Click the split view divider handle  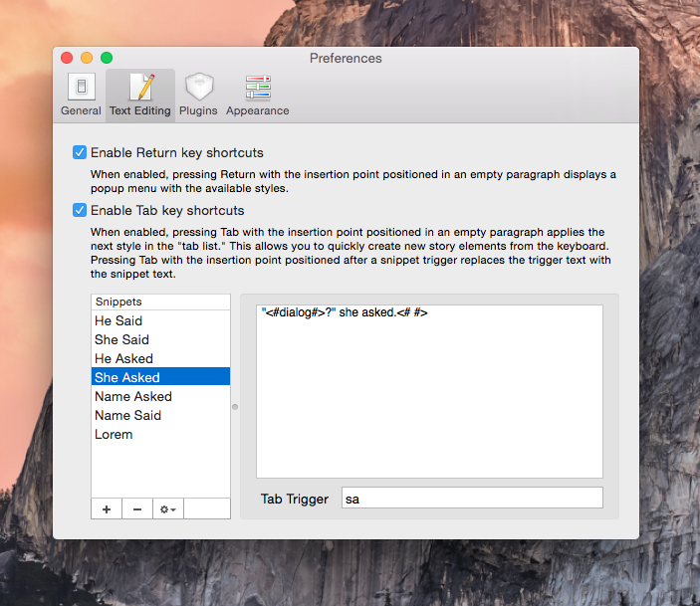click(x=235, y=407)
